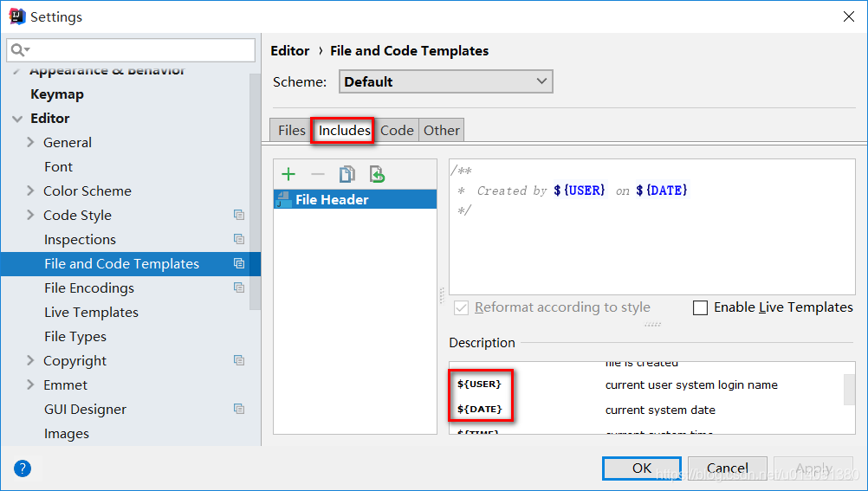This screenshot has width=868, height=491.
Task: Open the Scheme Default dropdown
Action: tap(445, 81)
